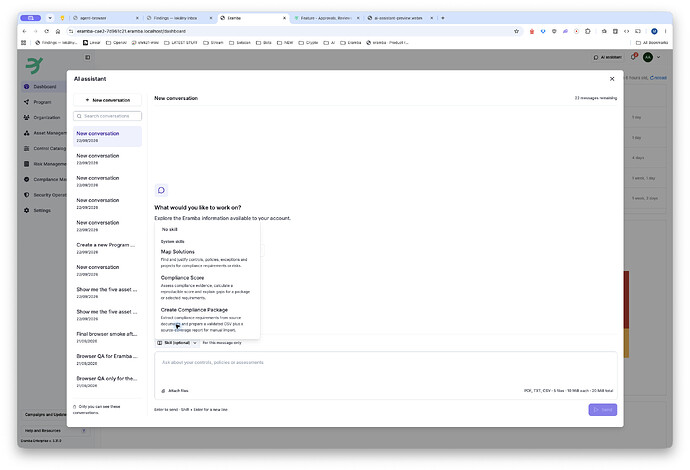690x470 pixels.
Task: Open the Chrome profile avatar
Action: coord(654,31)
